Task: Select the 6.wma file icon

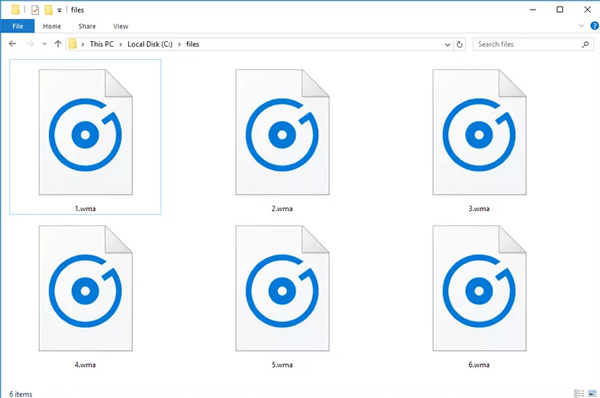Action: 479,288
